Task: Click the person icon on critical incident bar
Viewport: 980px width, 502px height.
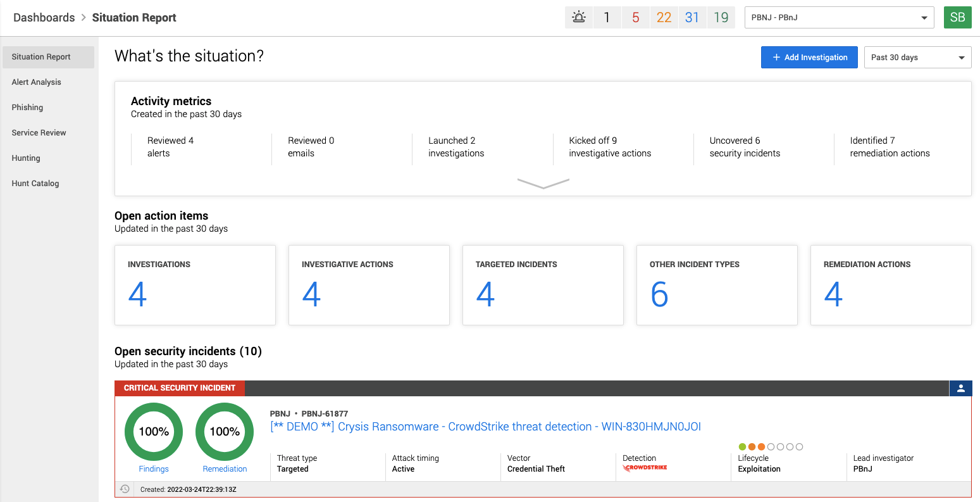Action: coord(960,388)
